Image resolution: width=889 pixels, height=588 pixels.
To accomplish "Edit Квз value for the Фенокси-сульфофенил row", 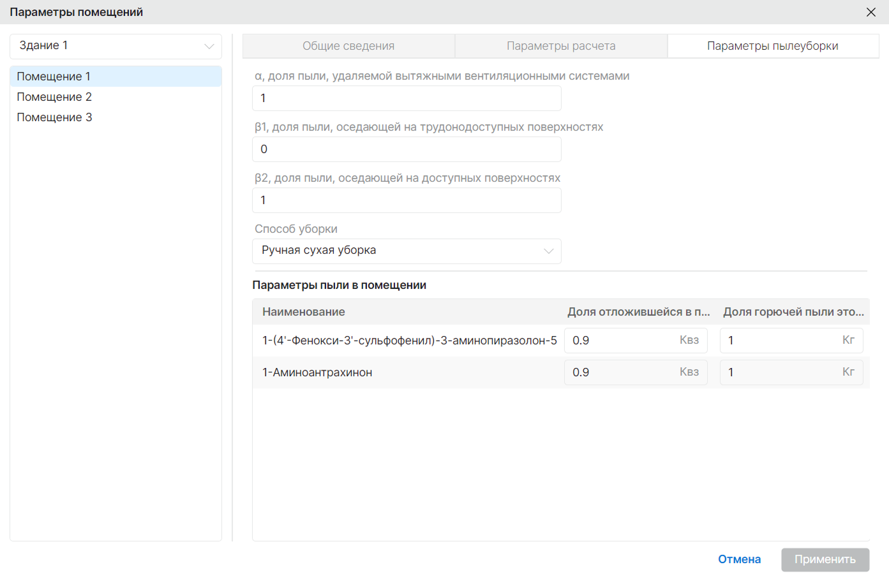I will pyautogui.click(x=636, y=341).
